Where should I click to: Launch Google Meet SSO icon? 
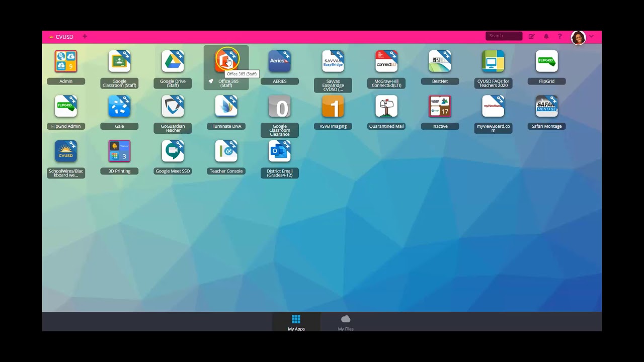[173, 151]
